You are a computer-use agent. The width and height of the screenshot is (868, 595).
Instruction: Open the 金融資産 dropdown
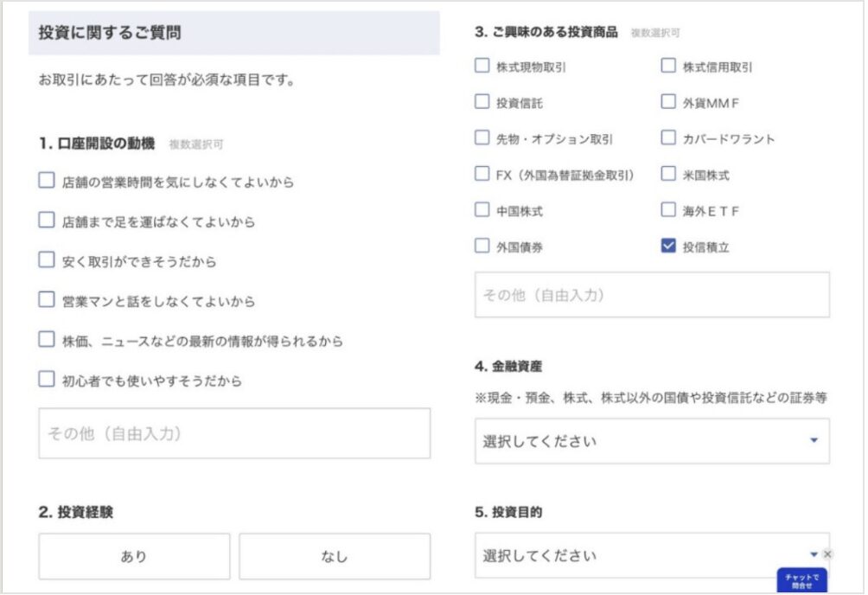[651, 441]
